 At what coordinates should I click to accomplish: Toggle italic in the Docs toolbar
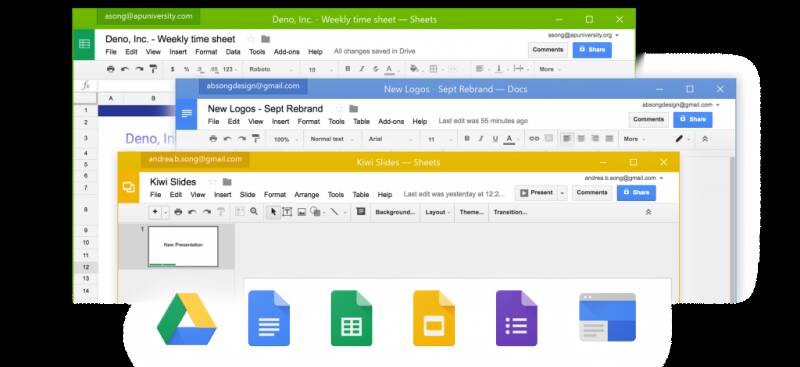point(481,139)
